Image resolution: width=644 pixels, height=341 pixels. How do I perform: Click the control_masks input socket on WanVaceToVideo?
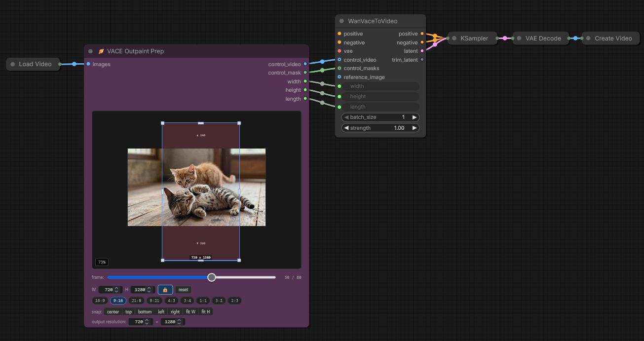[x=339, y=68]
